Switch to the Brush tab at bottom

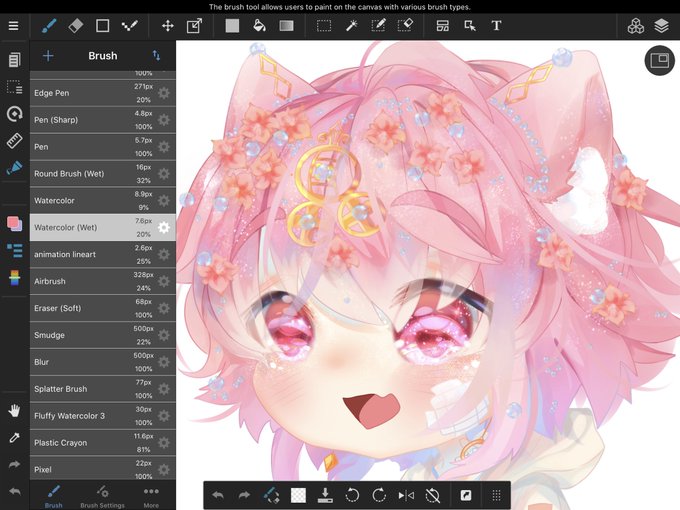[54, 496]
